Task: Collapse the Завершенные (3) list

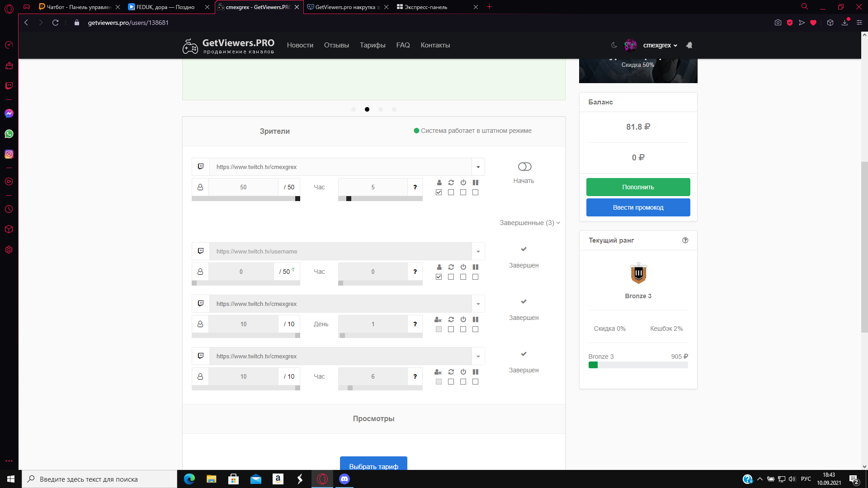Action: tap(530, 223)
